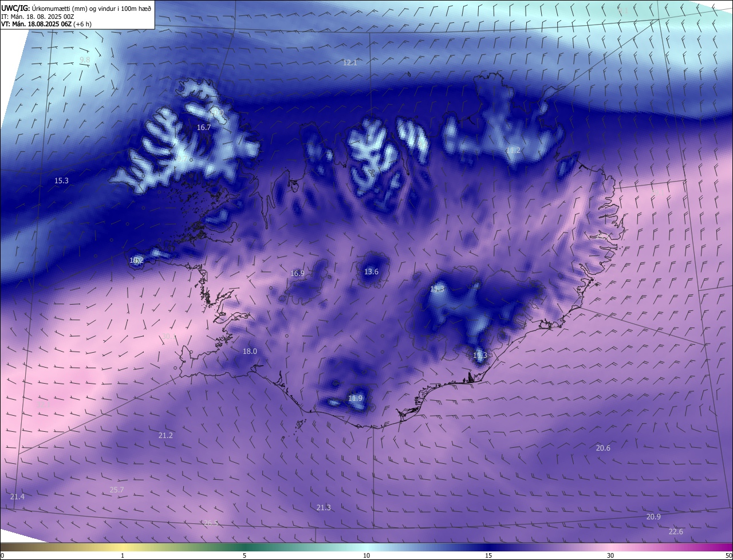Viewport: 733px width, 560px height.
Task: Click the colorbar tick label 30
Action: [610, 556]
